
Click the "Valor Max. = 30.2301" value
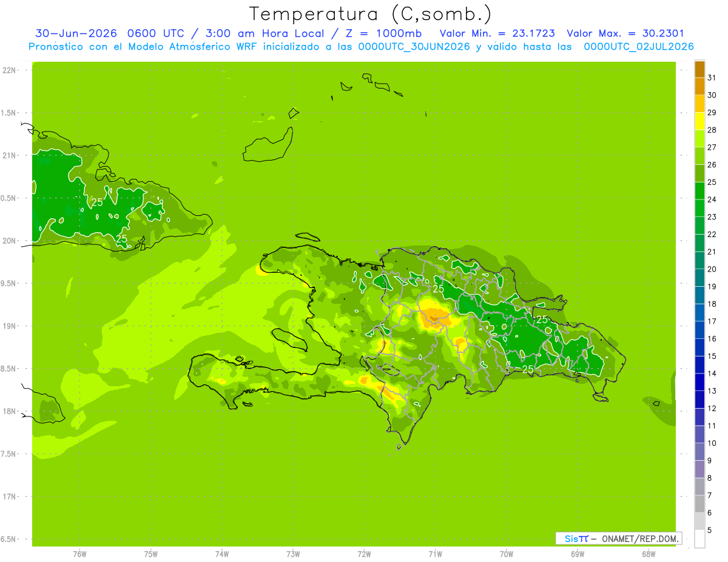(626, 33)
